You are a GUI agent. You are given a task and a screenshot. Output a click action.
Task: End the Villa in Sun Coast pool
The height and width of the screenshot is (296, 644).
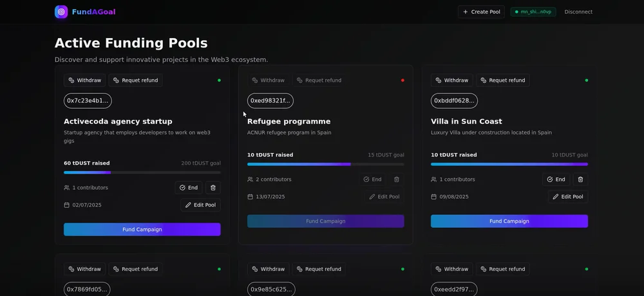[x=556, y=180]
